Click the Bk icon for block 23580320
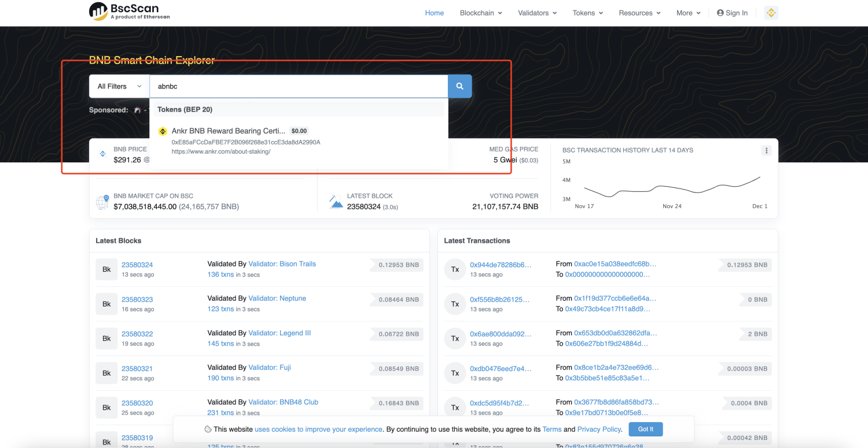Screen dimensions: 868x448 pos(106,408)
